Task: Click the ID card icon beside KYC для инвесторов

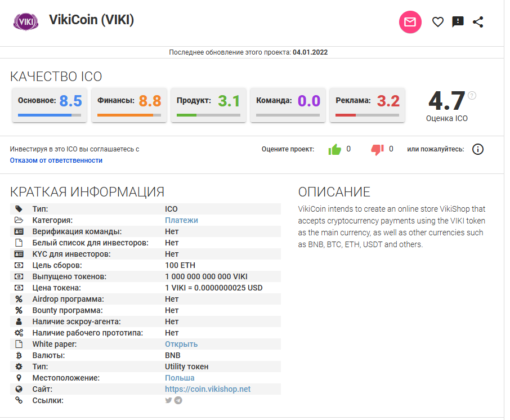Action: coord(19,254)
